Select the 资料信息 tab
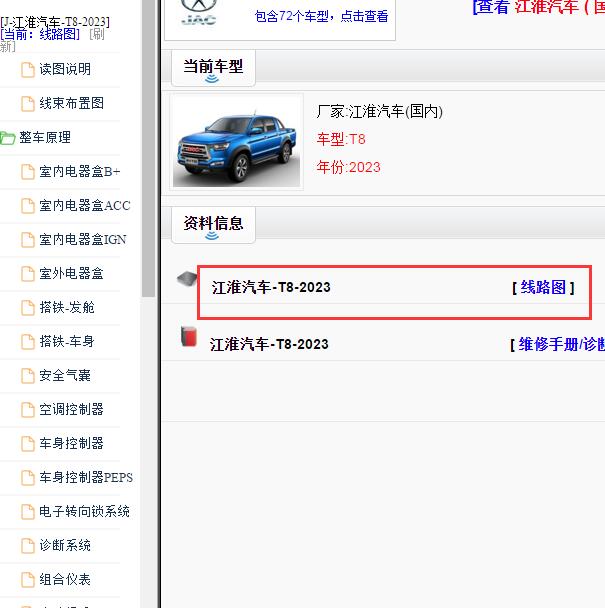 pos(213,225)
